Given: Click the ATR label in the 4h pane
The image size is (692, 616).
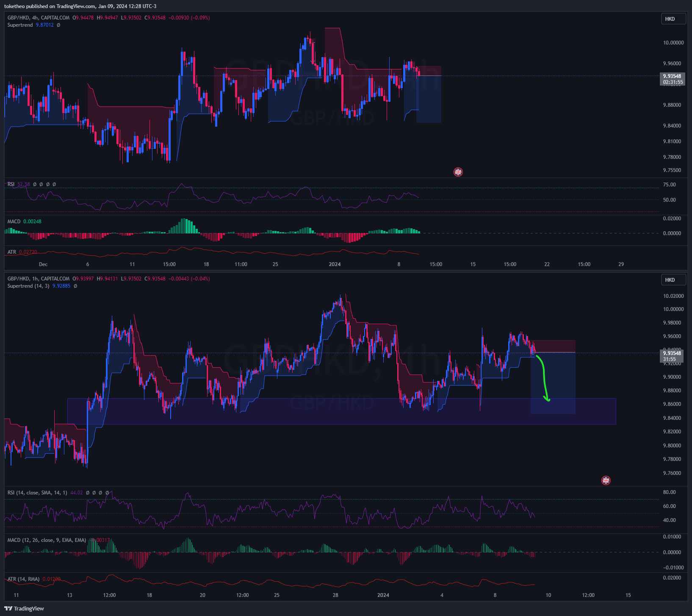Looking at the screenshot, I should pyautogui.click(x=12, y=252).
